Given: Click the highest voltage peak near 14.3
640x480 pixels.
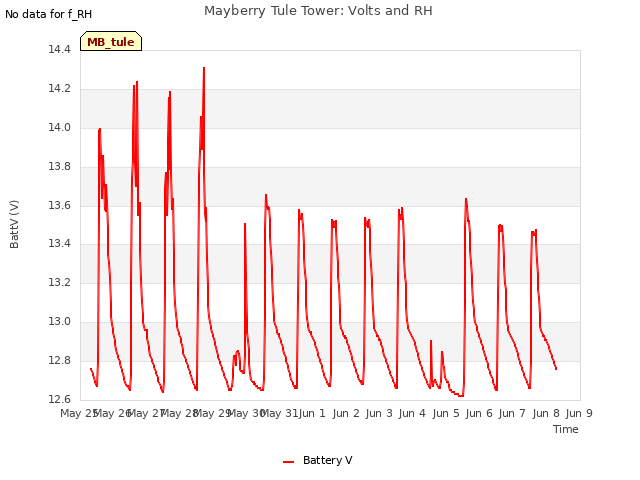Looking at the screenshot, I should pos(204,68).
